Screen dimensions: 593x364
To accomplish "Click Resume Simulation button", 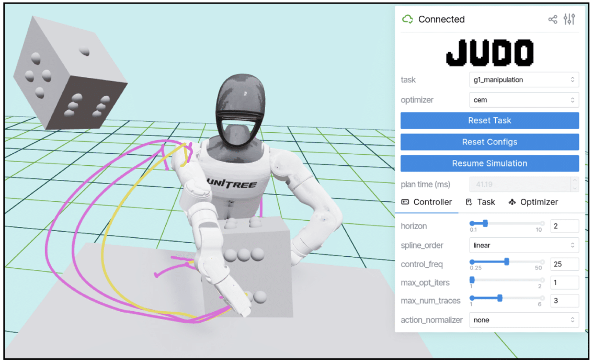I will [489, 163].
